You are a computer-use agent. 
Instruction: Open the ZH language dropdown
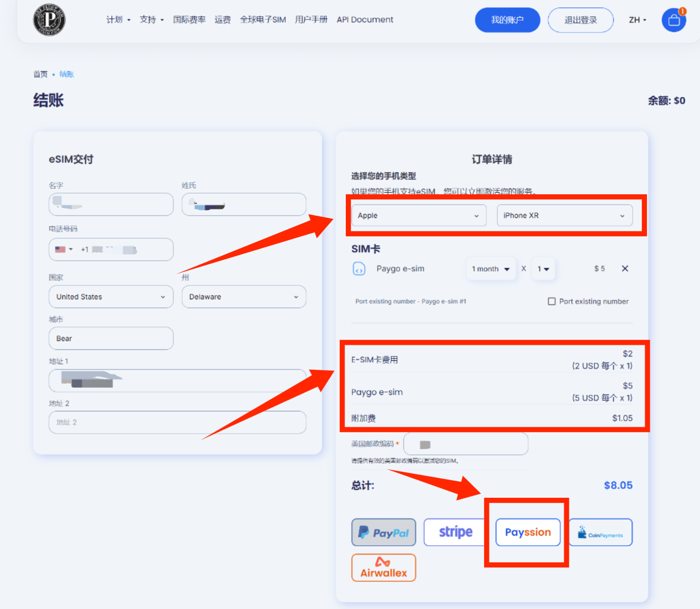point(638,20)
